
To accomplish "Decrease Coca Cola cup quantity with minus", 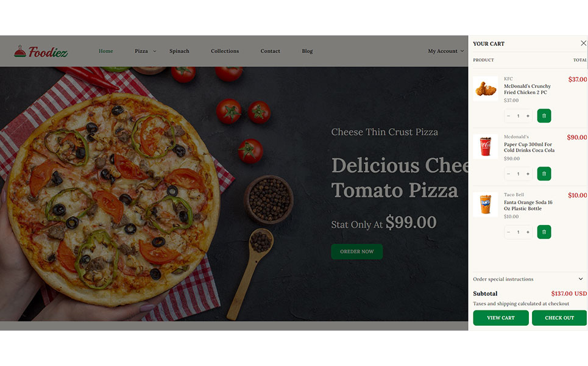I will click(x=509, y=174).
